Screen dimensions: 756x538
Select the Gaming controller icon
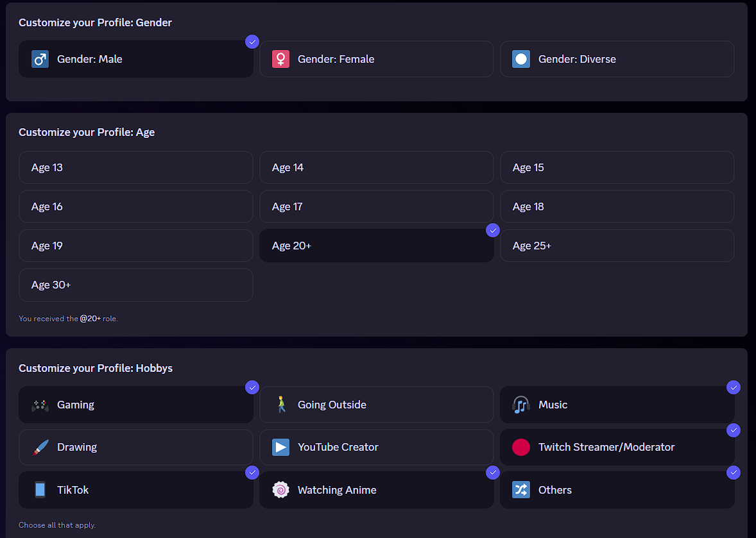tap(39, 405)
